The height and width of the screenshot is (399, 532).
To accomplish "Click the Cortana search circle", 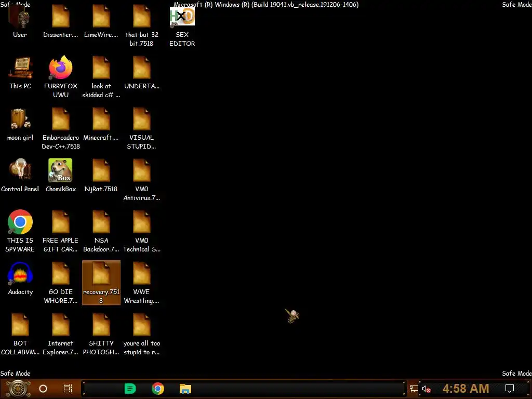I will click(43, 389).
